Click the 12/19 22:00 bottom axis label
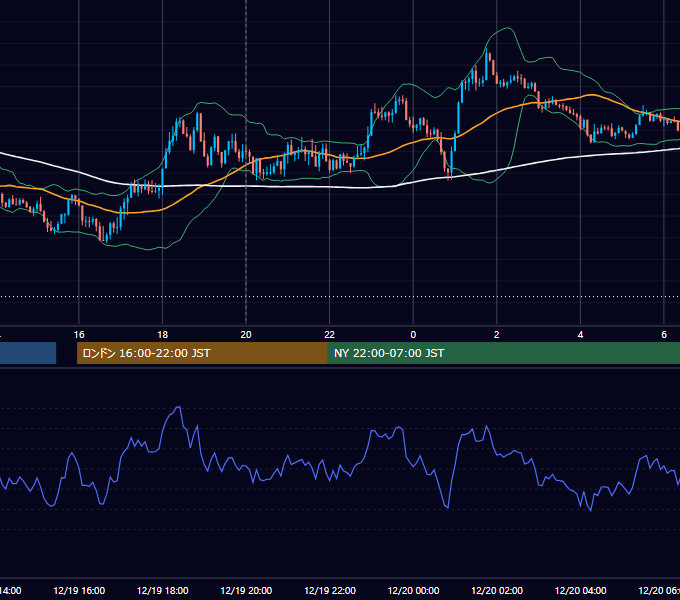The width and height of the screenshot is (680, 600). pos(330,590)
